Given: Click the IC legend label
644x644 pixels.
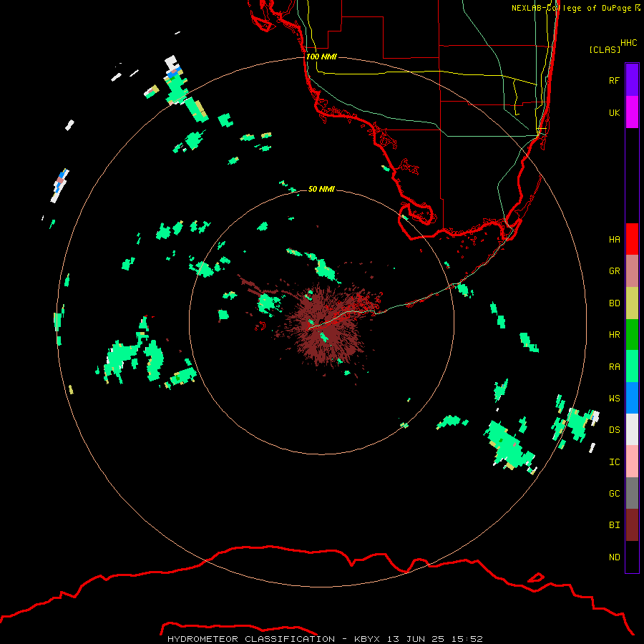Looking at the screenshot, I should [x=614, y=462].
